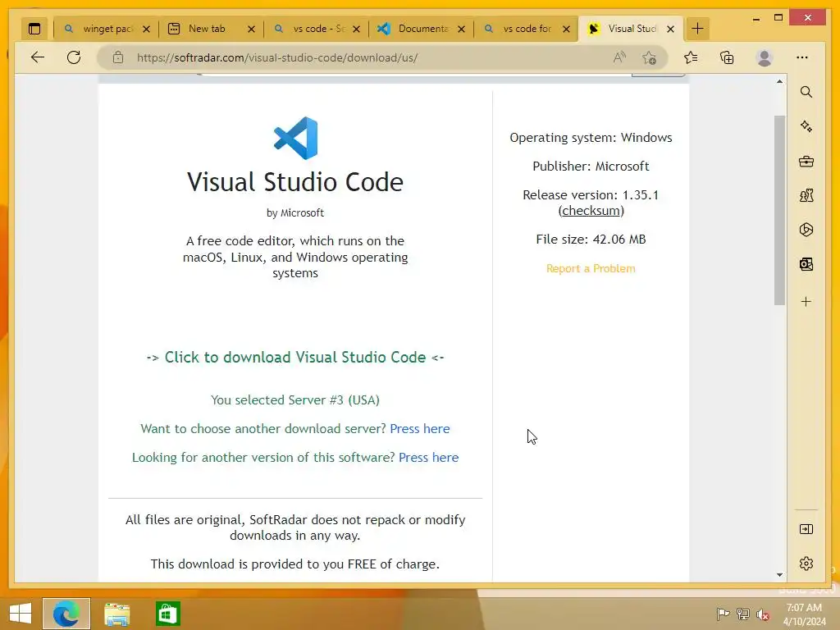Select the Visual Studio active tab
Screen dimensions: 840x630
click(631, 29)
